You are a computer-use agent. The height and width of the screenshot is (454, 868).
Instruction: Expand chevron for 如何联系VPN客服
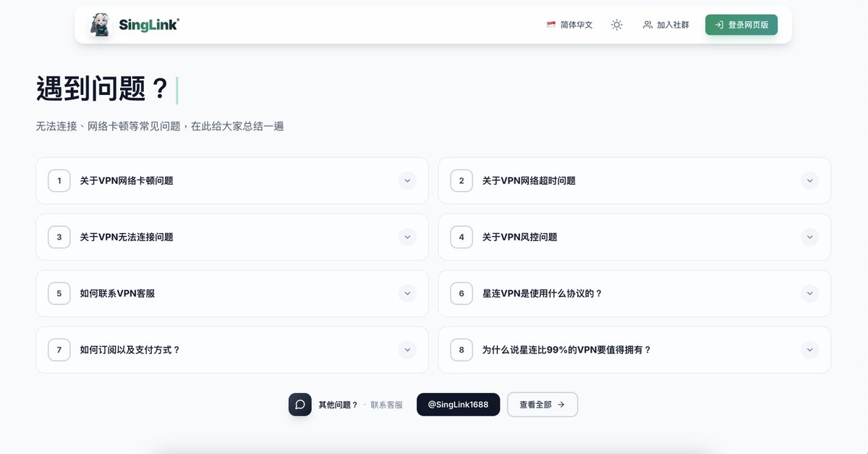407,293
